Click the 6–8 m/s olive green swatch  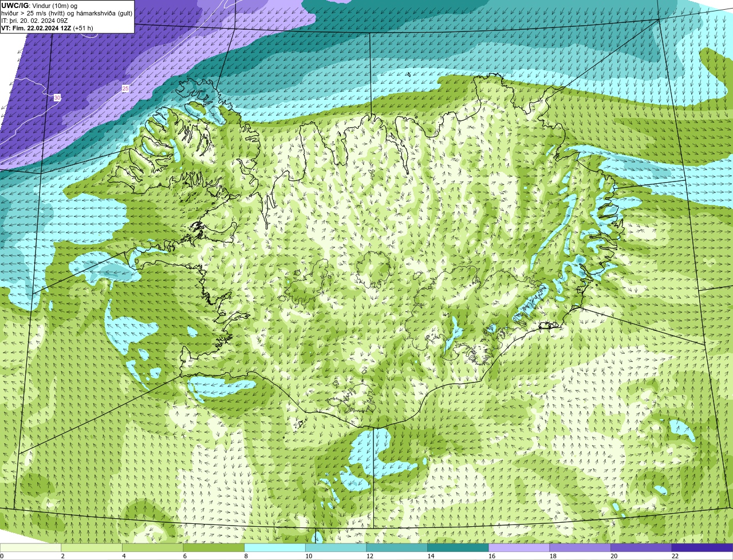(214, 547)
